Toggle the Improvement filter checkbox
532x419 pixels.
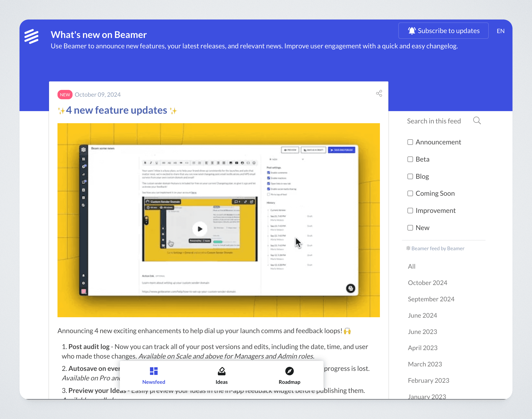[x=410, y=211]
